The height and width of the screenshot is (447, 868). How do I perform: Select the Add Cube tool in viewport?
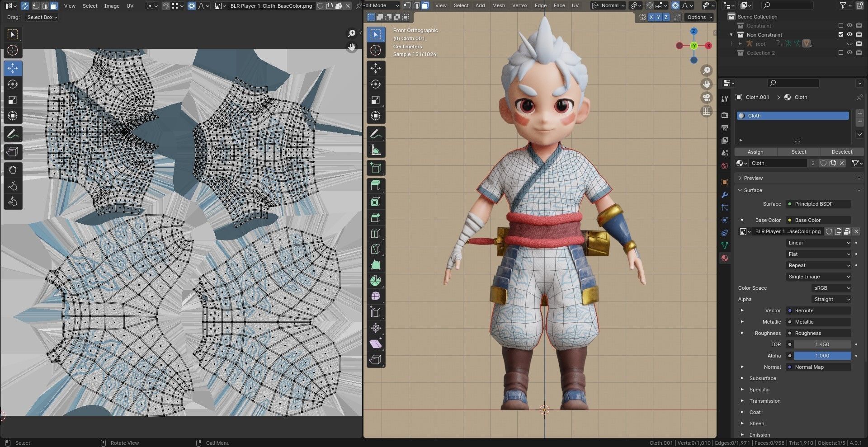point(376,168)
